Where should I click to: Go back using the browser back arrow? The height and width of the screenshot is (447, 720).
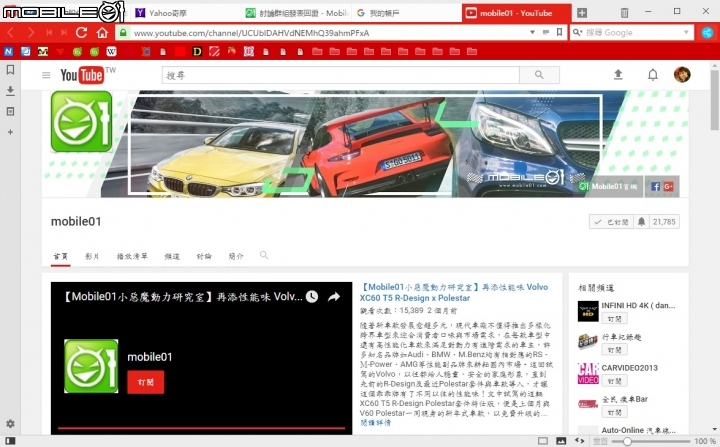11,33
